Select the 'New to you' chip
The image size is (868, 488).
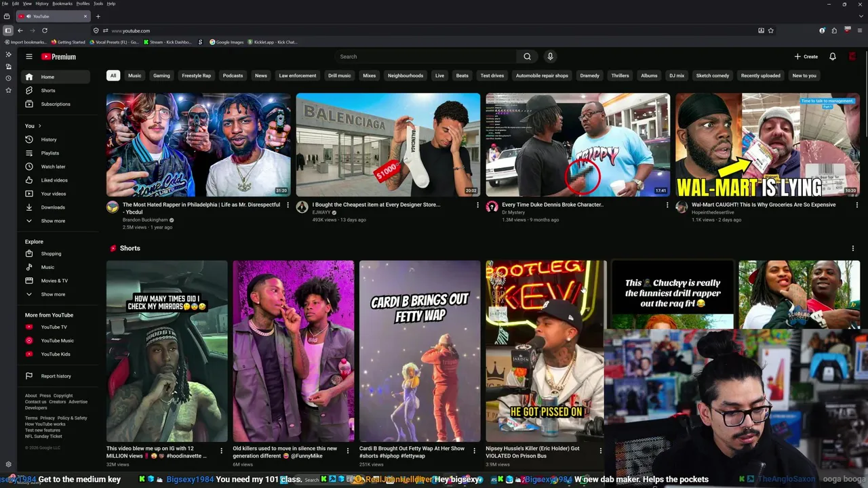click(804, 75)
